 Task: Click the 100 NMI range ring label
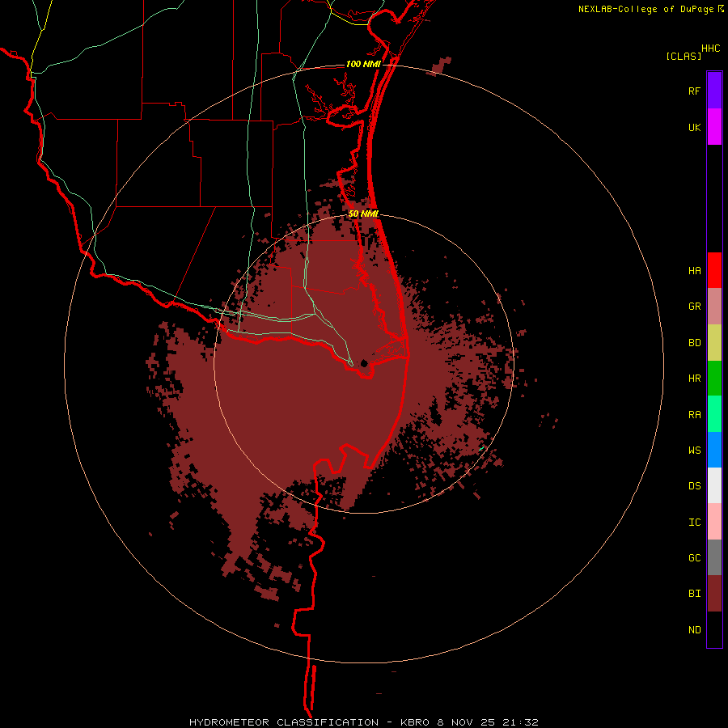(363, 64)
